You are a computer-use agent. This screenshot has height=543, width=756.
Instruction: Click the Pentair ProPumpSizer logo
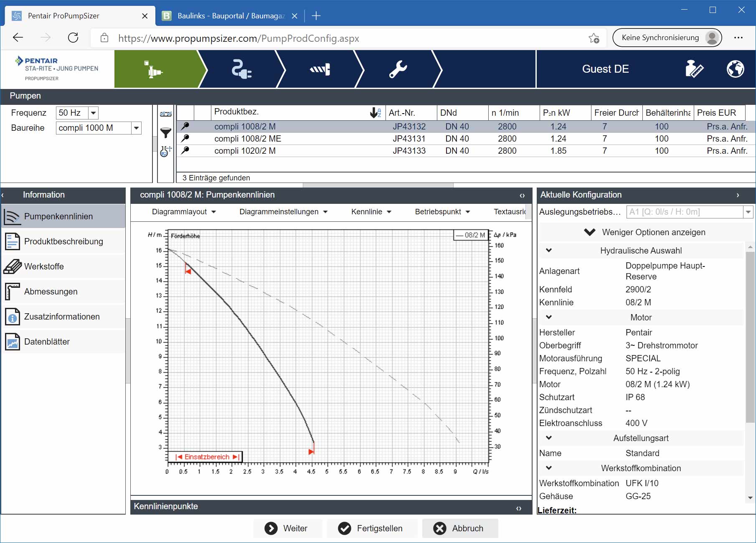(x=57, y=69)
